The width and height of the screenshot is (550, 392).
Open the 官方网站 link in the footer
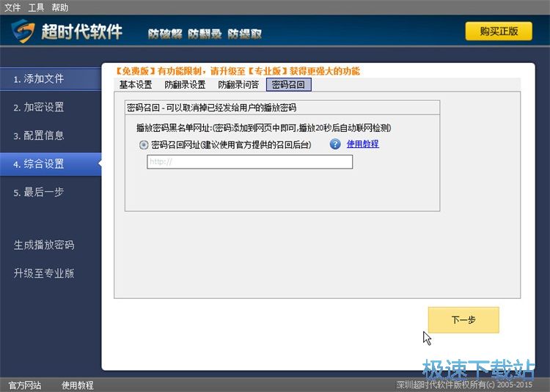(24, 385)
